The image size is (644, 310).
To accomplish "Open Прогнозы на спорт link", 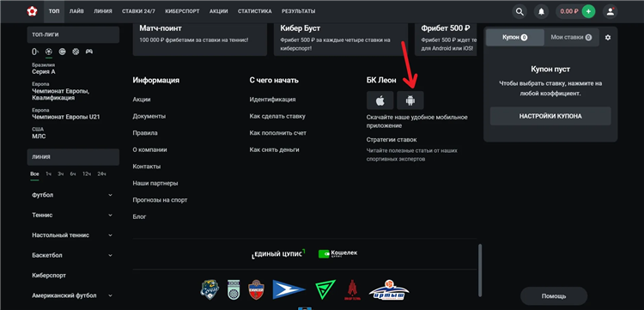I will (160, 200).
